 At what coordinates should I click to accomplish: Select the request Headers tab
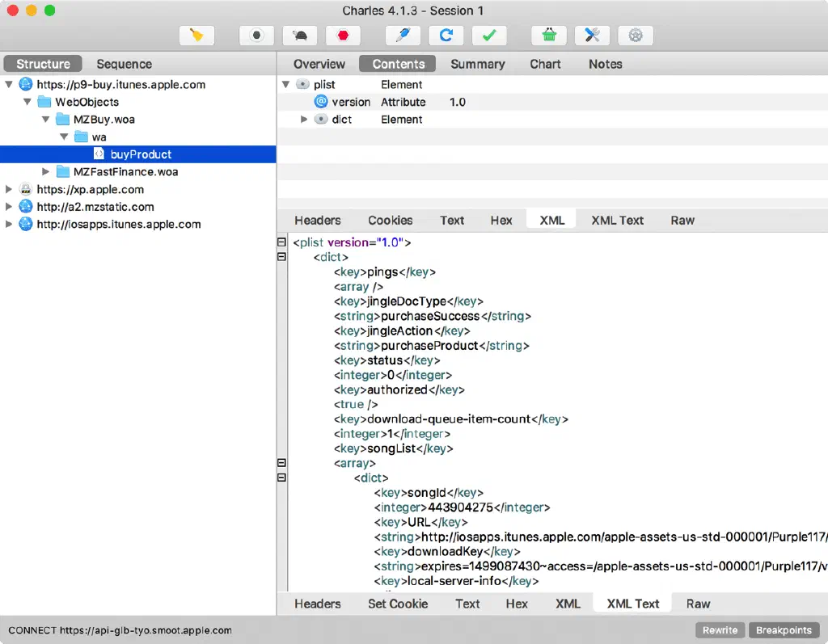[317, 220]
